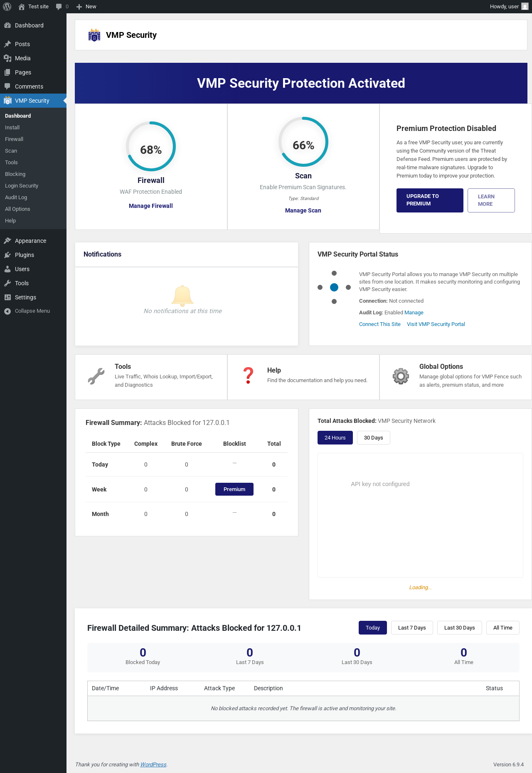Screen dimensions: 532x773
Task: Open the Visit VMP Security Portal link
Action: tap(436, 324)
